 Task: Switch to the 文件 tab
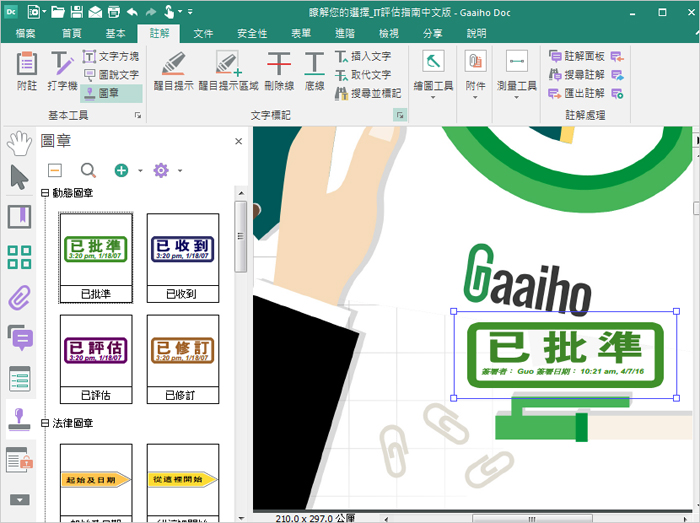click(x=203, y=33)
